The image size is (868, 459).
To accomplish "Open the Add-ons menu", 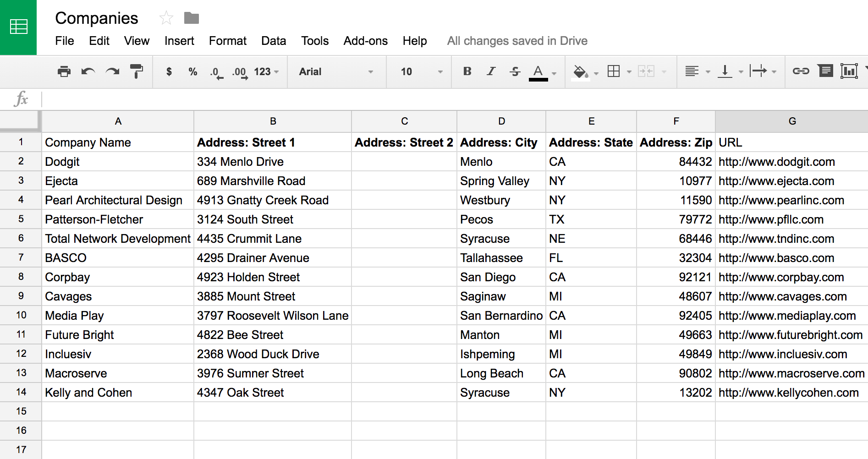I will click(x=366, y=41).
